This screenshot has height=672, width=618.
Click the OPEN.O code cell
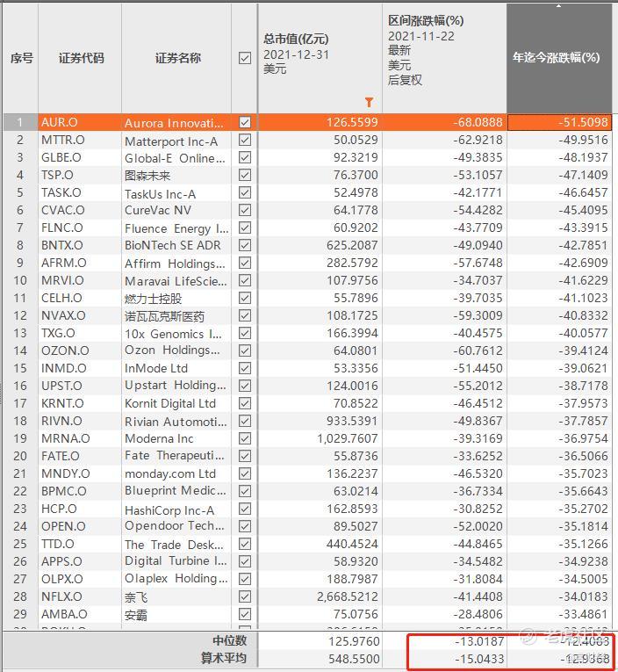(x=80, y=526)
